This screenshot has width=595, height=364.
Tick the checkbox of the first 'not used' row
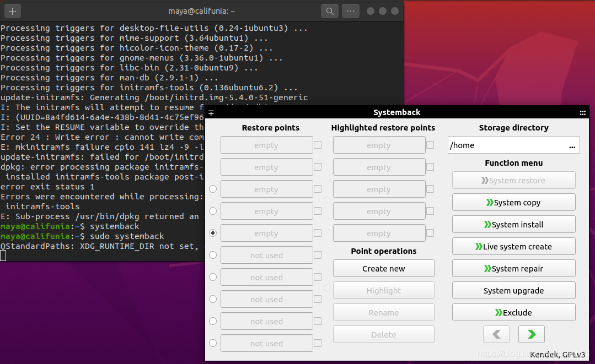pos(318,255)
